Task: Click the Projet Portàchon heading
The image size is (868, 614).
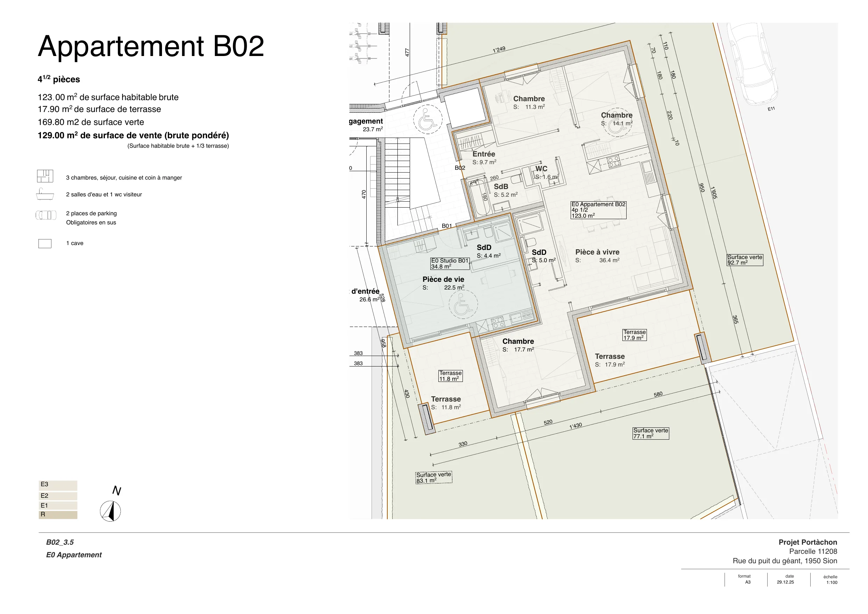Action: (x=807, y=542)
